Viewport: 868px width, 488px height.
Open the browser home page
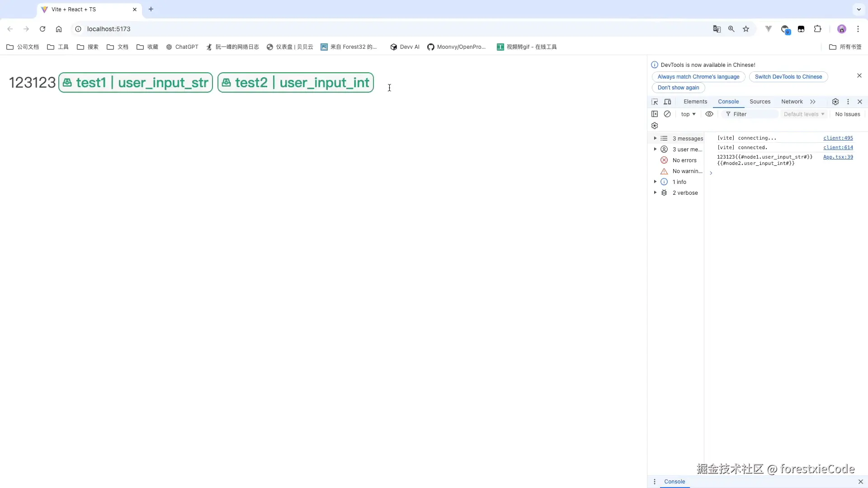pos(59,29)
